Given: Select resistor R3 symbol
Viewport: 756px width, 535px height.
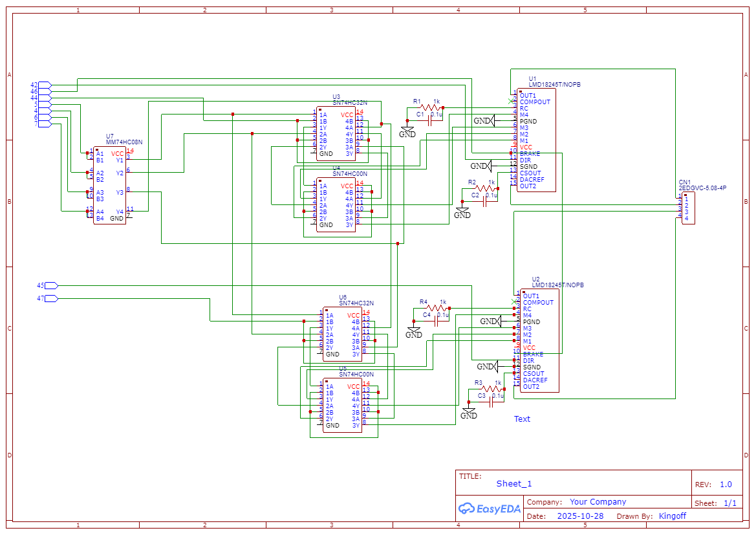Looking at the screenshot, I should coord(491,389).
